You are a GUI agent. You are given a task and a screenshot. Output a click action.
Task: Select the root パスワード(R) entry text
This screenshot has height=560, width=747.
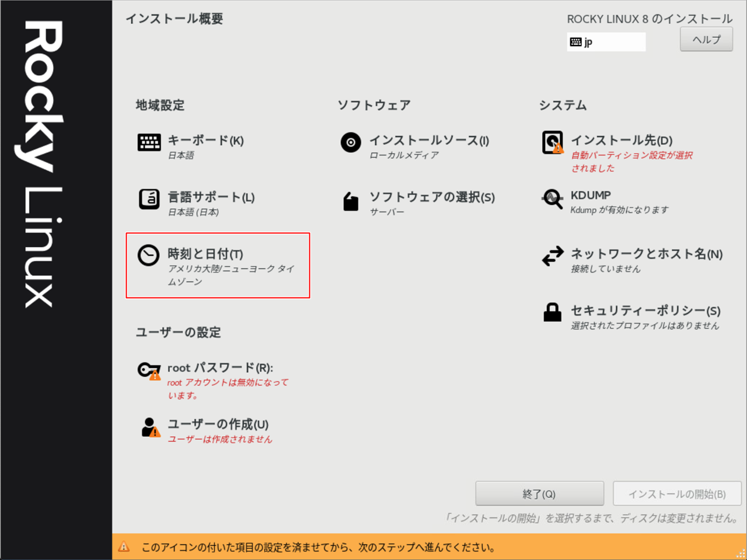(220, 368)
